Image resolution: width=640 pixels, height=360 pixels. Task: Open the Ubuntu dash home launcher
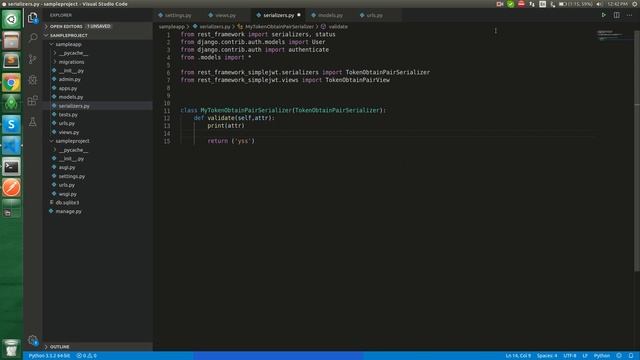tap(11, 19)
